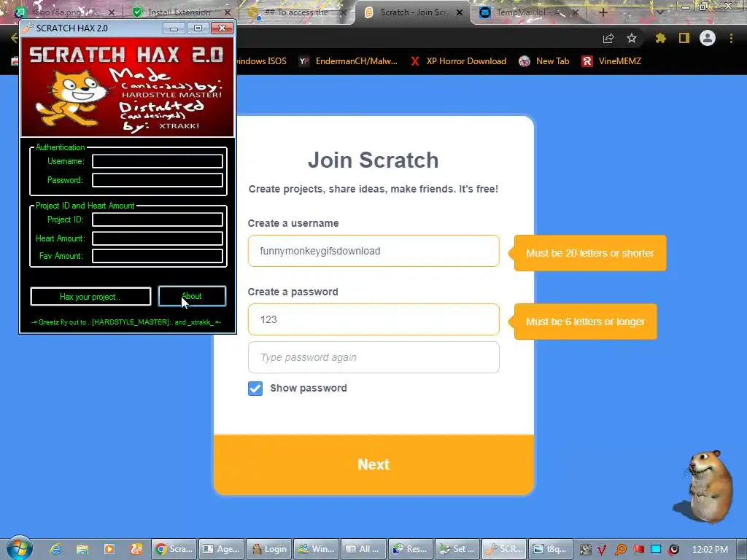The height and width of the screenshot is (560, 747).
Task: Open the XP Horror Download bookmark
Action: (x=458, y=61)
